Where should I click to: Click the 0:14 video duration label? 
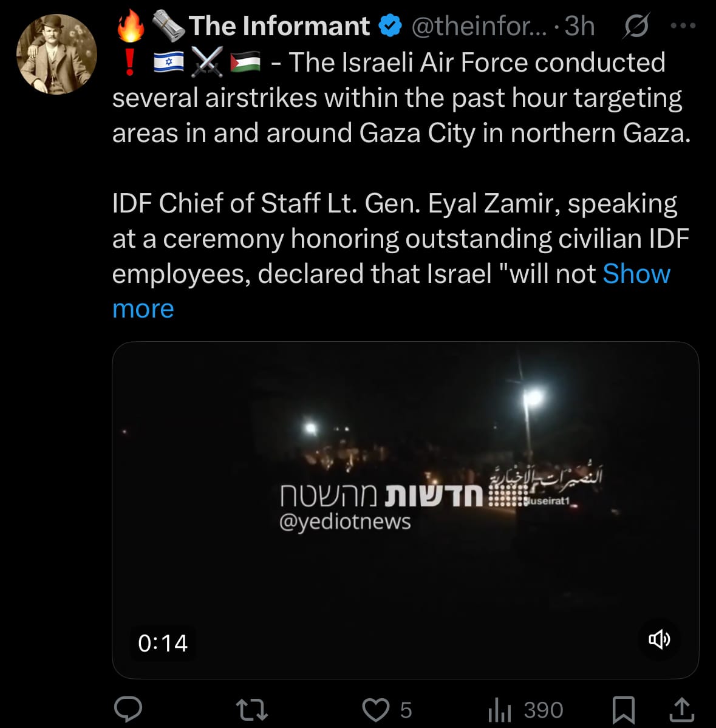tap(163, 643)
